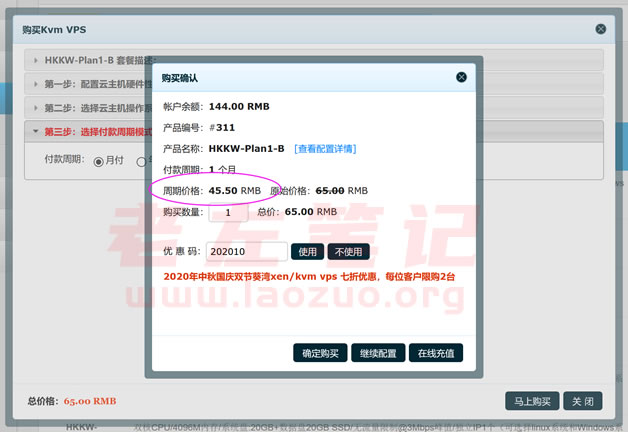The image size is (628, 432).
Task: Click the triangle arrow beside 第一步
Action: [x=36, y=84]
